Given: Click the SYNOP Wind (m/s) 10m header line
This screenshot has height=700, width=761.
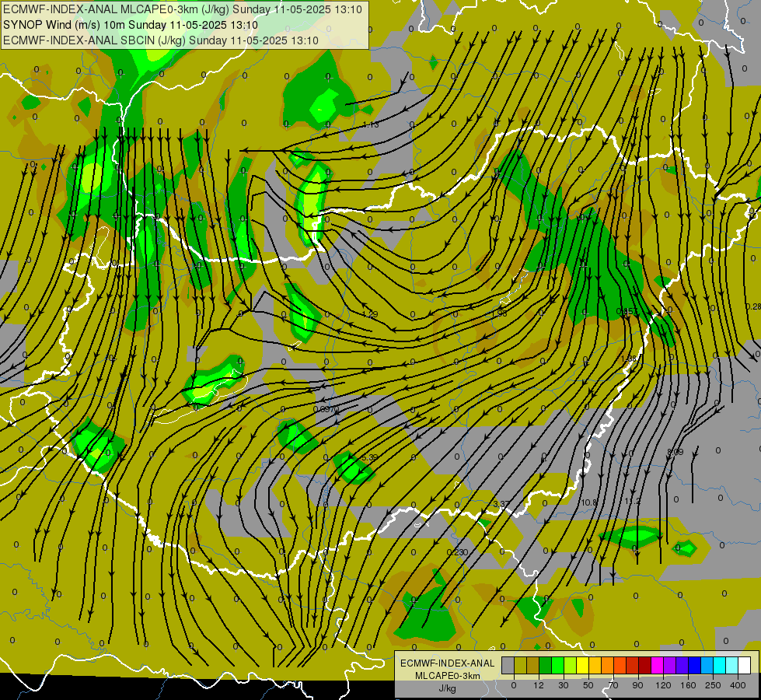Looking at the screenshot, I should tap(131, 25).
